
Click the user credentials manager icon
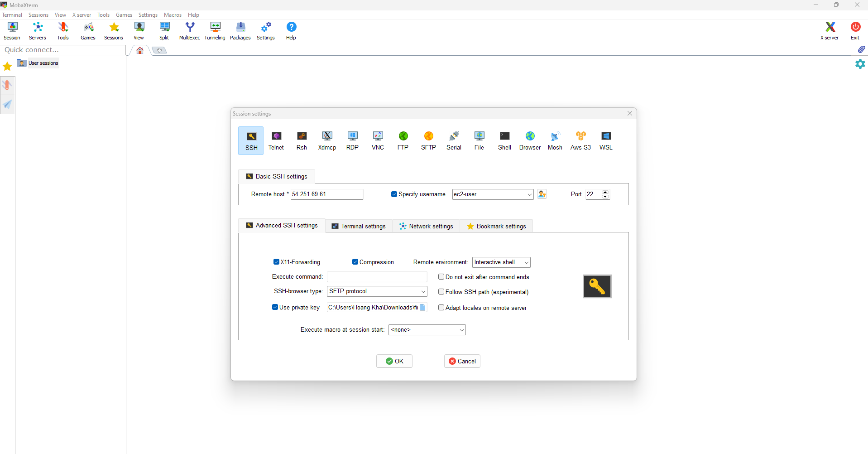click(542, 194)
